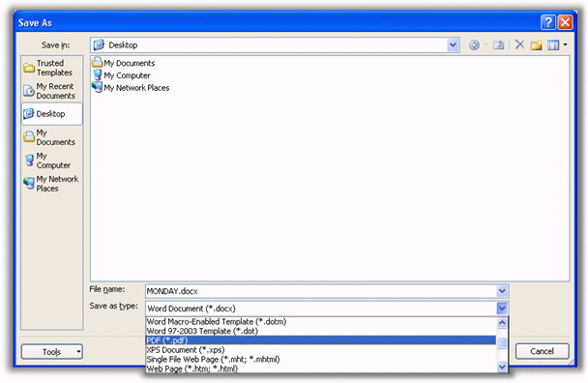Close the Save As dialog
Screen dimensions: 588x383
click(x=565, y=22)
